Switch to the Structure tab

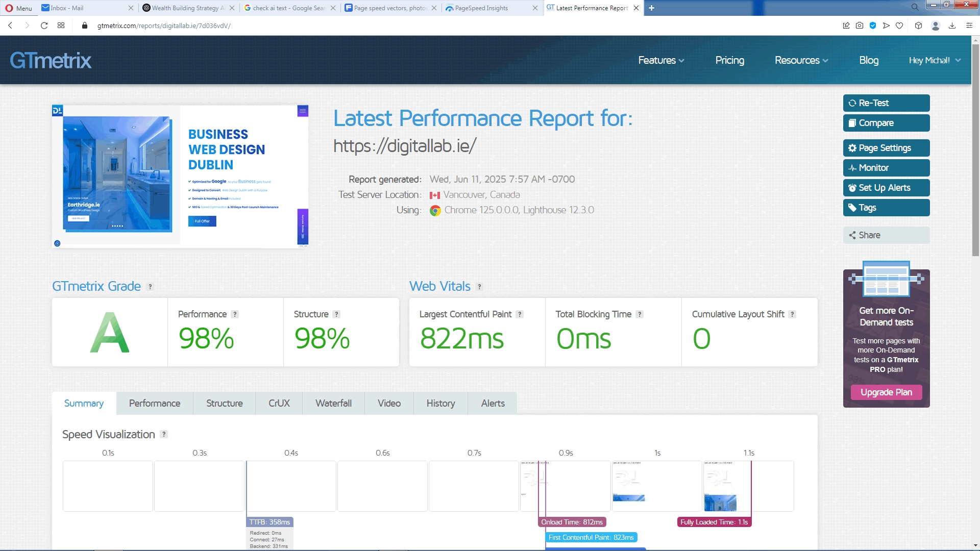[x=225, y=403]
